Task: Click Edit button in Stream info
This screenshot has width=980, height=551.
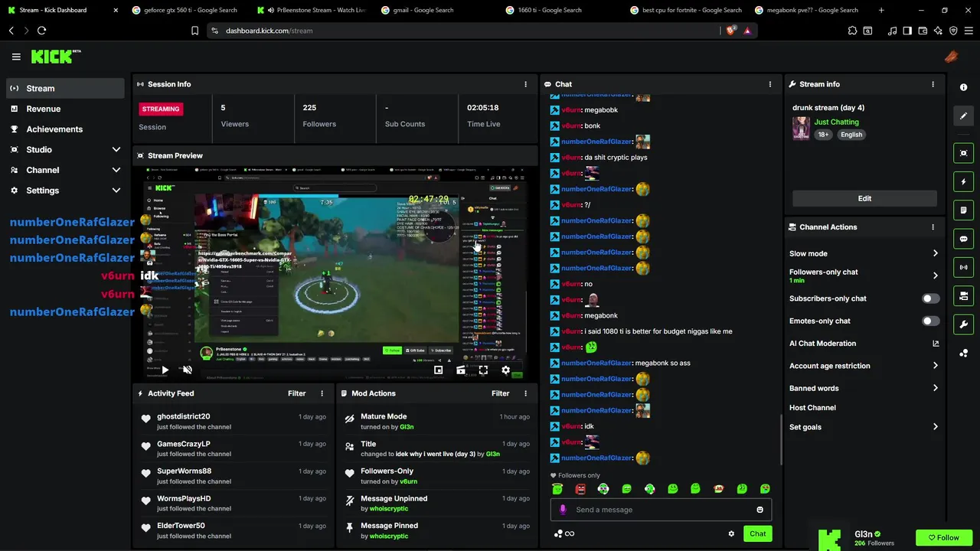Action: (x=864, y=198)
